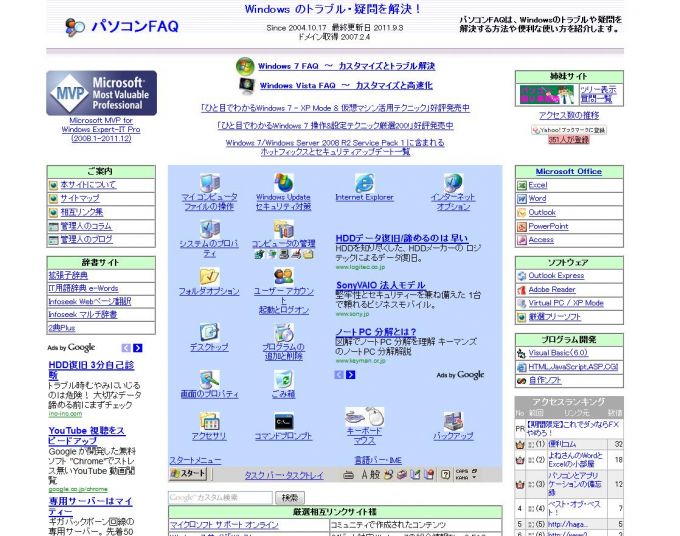
Task: Go to next ad in left Ads by Google
Action: click(x=138, y=348)
